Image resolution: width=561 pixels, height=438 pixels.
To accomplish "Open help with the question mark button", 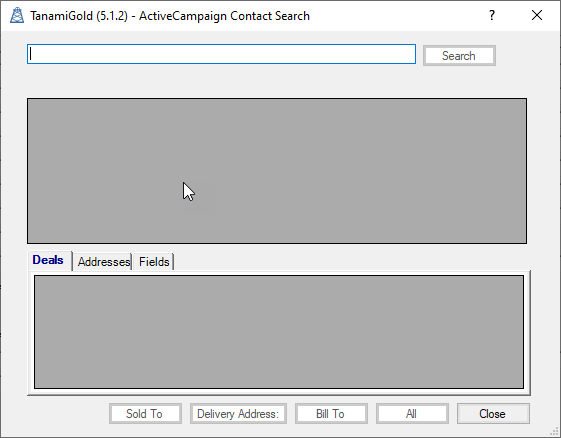I will click(x=492, y=15).
